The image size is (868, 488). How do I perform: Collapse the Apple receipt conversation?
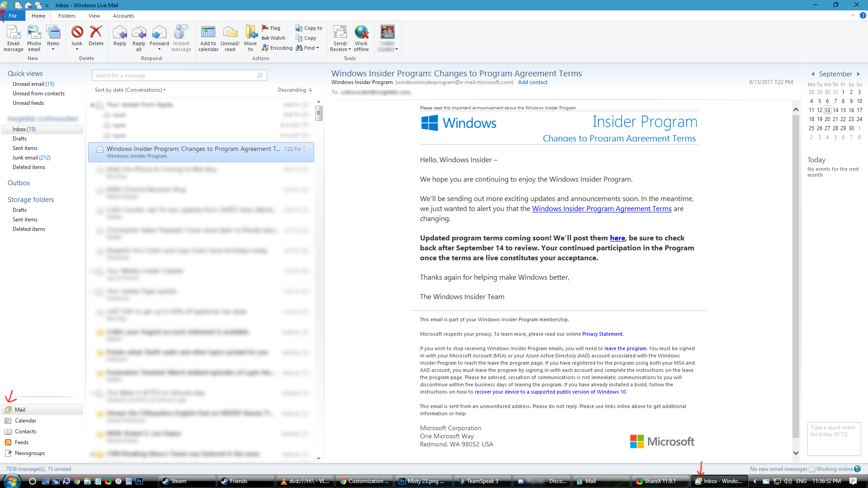pos(92,105)
